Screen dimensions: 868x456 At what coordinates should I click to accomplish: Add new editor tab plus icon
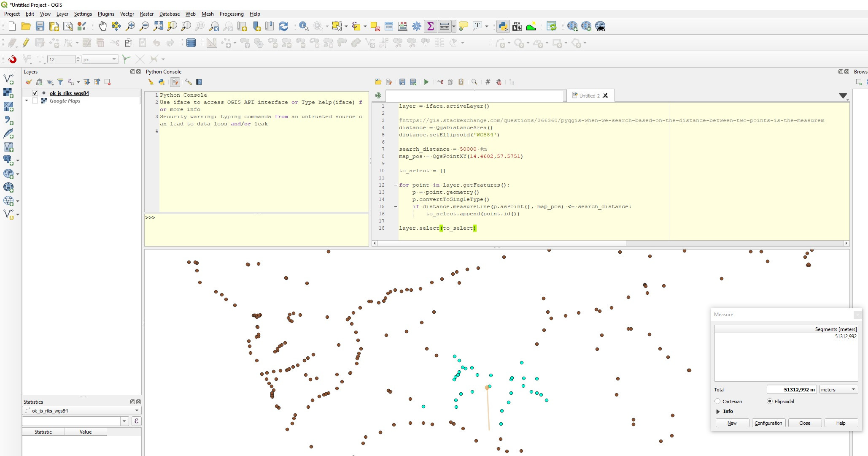tap(378, 96)
